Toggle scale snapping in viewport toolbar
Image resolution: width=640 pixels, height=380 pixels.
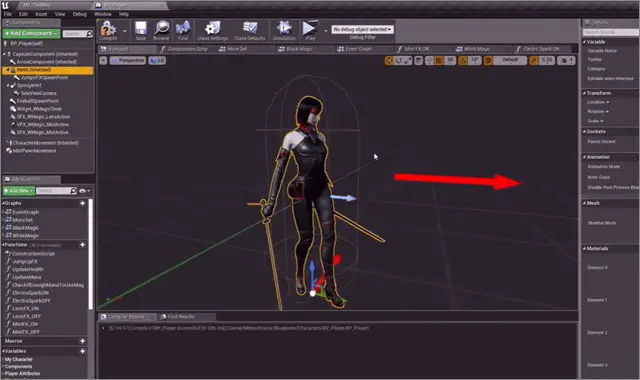[x=533, y=60]
